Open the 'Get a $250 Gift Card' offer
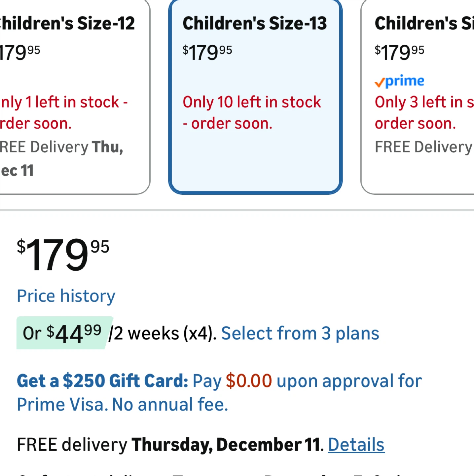Image resolution: width=474 pixels, height=476 pixels. coord(102,381)
